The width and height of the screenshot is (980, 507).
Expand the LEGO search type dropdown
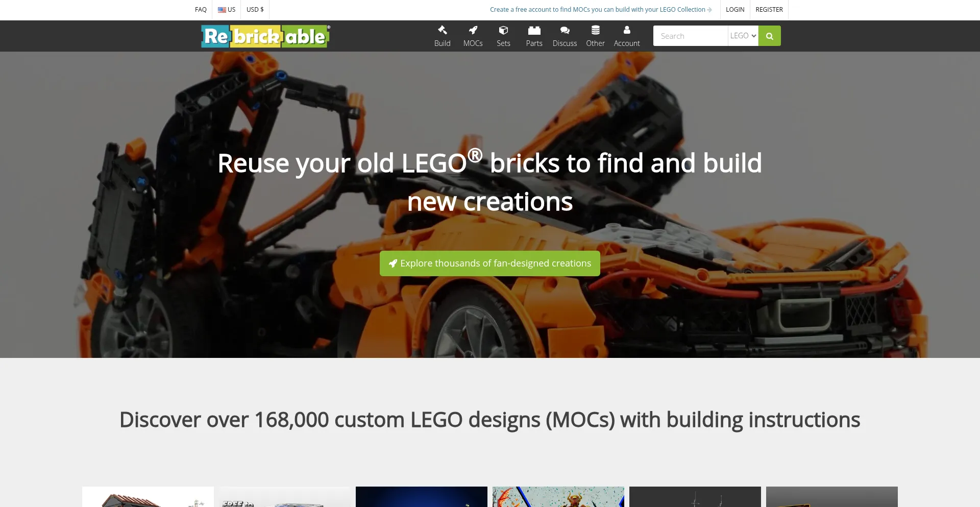(x=743, y=36)
